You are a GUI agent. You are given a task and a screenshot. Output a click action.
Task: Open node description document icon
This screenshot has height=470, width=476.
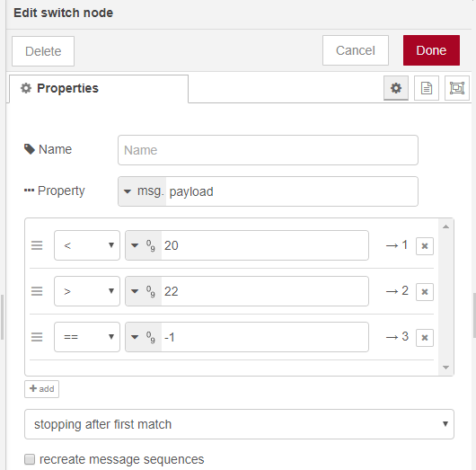427,88
